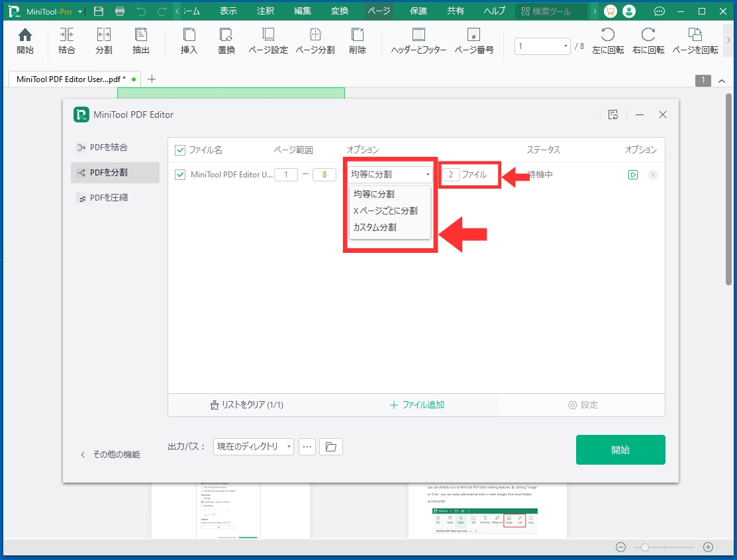Expand the 均等に分割 option dropdown
Screen dimensions: 737x560
click(x=390, y=174)
